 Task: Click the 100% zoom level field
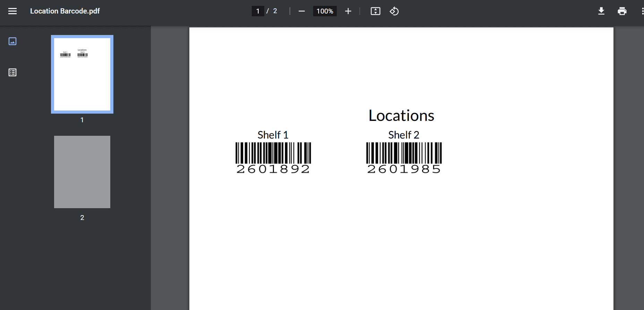[x=325, y=11]
